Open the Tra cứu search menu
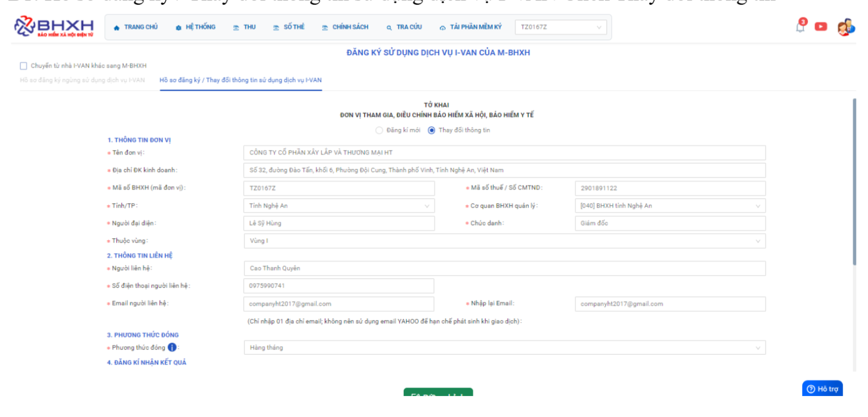 point(404,27)
